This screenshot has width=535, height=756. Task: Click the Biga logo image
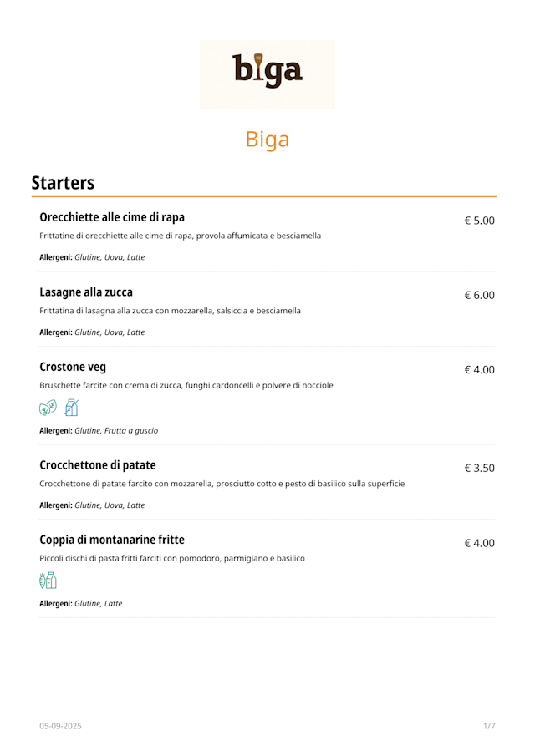point(267,74)
